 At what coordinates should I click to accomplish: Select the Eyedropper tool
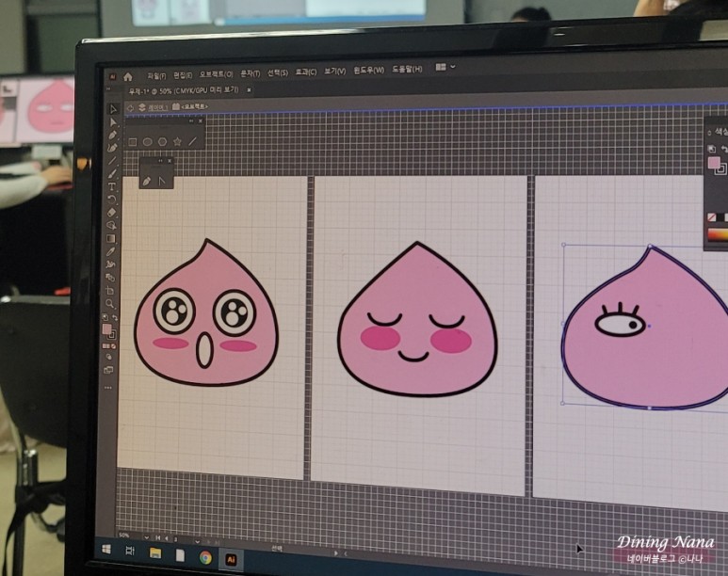pyautogui.click(x=111, y=251)
